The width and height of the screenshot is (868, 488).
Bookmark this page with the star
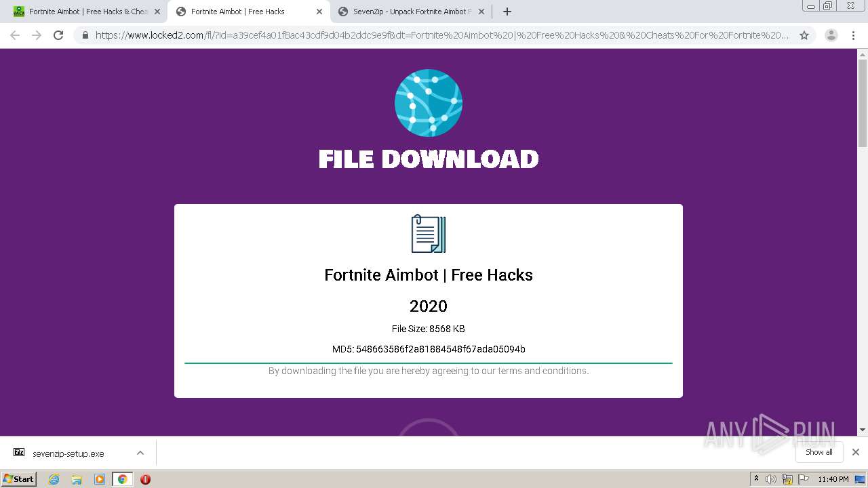tap(804, 35)
